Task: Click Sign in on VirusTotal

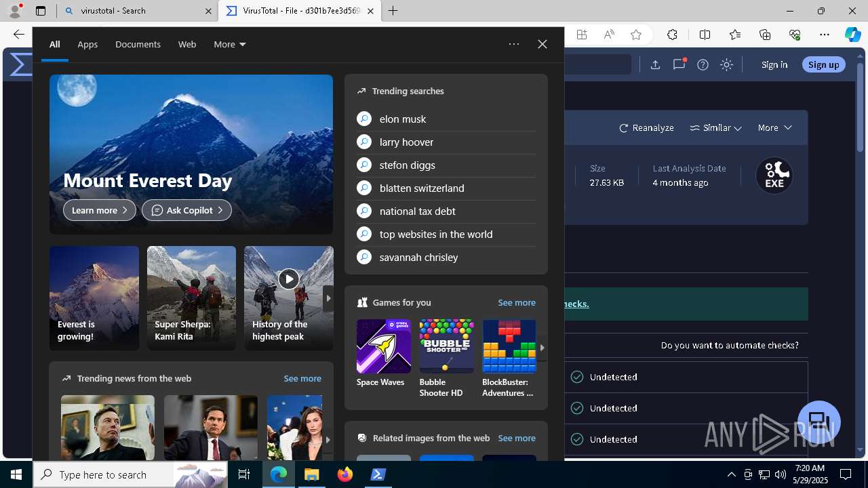Action: (x=774, y=64)
